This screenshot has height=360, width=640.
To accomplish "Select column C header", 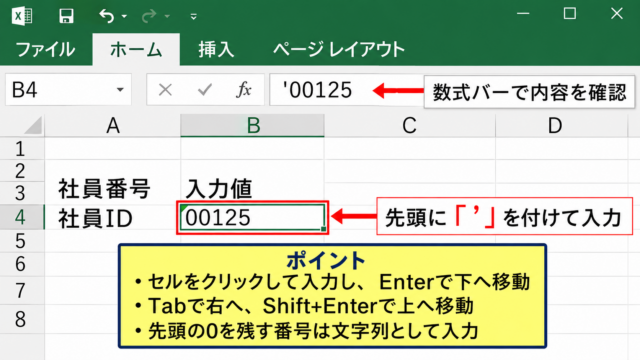I will [x=410, y=125].
